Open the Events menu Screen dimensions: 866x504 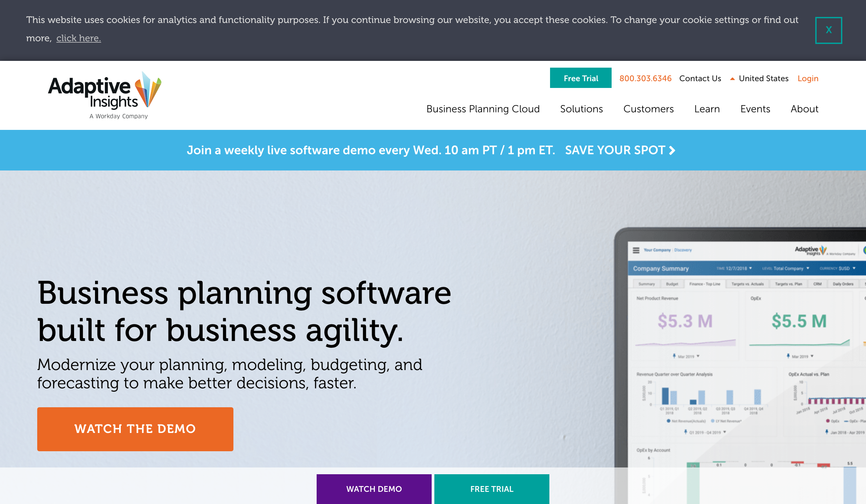[x=755, y=109]
